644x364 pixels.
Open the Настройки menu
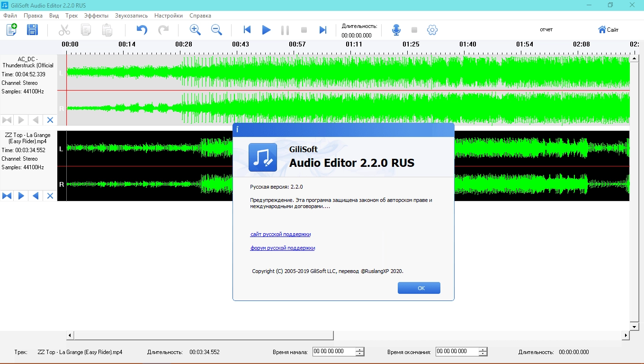169,16
